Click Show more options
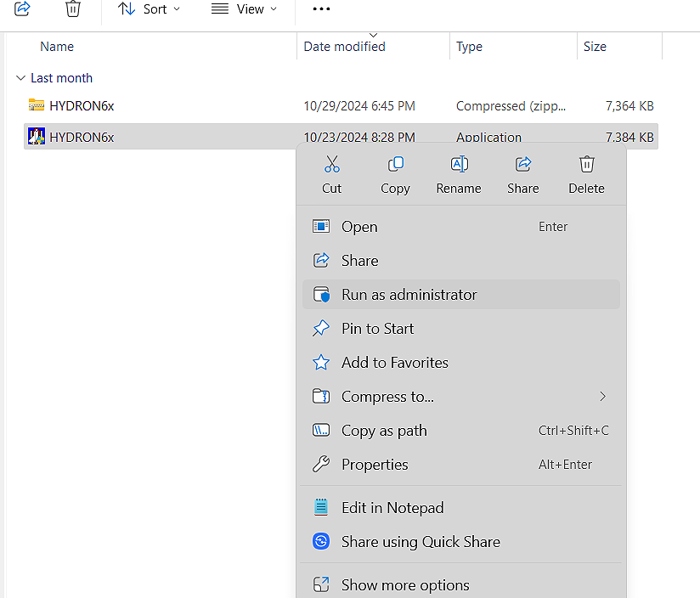Viewport: 700px width, 598px height. point(404,584)
